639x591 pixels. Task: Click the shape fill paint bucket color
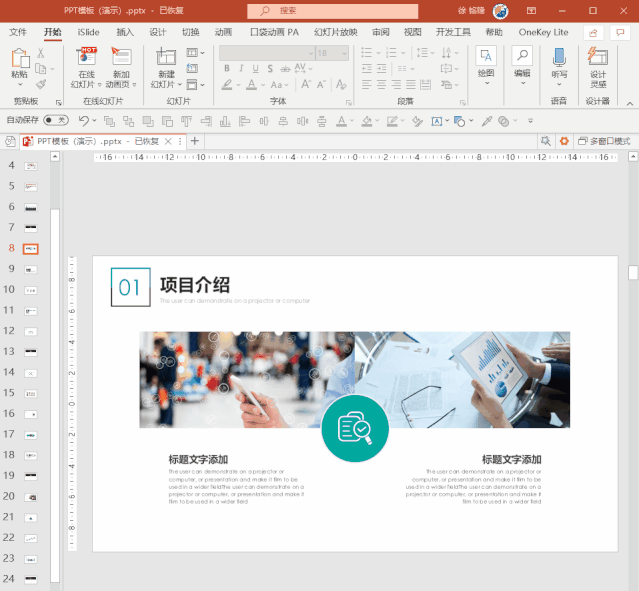[367, 121]
